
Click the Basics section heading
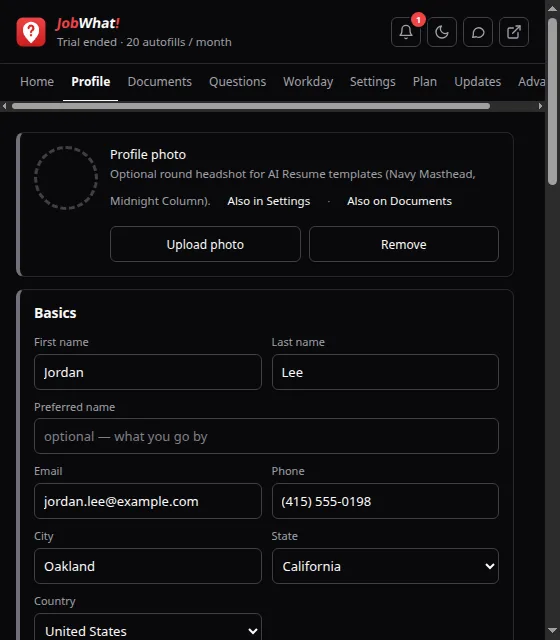coord(55,313)
